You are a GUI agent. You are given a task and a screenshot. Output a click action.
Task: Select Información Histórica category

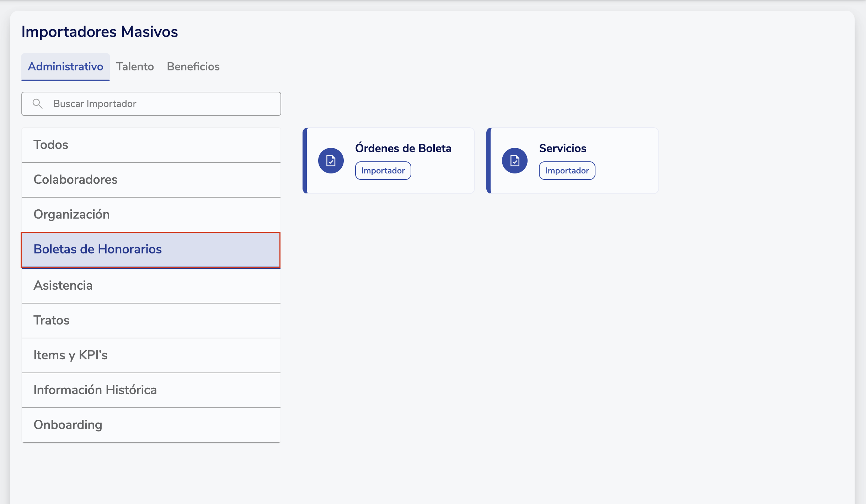point(151,390)
